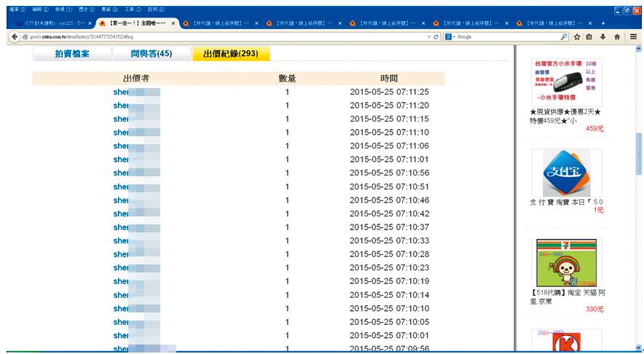Open the bidder link in the 07:10:56 row
The width and height of the screenshot is (644, 354).
point(136,173)
